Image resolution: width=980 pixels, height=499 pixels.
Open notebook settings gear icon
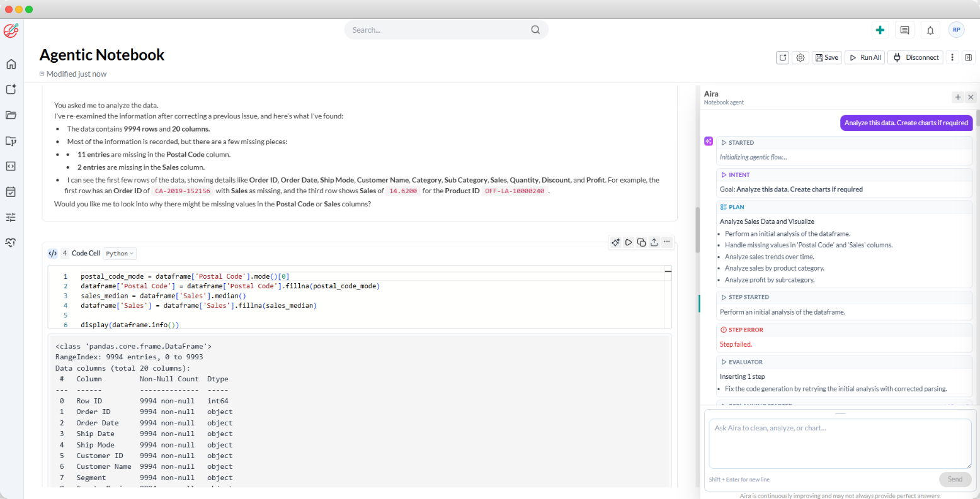(801, 57)
